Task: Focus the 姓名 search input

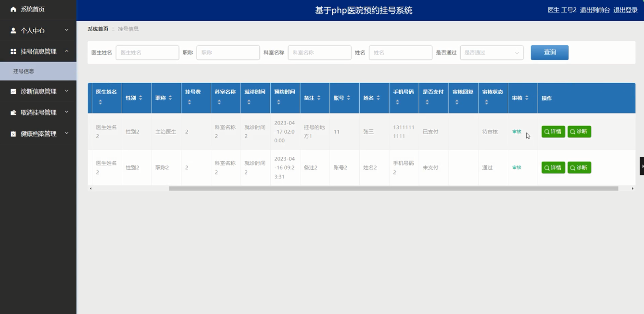Action: tap(400, 52)
